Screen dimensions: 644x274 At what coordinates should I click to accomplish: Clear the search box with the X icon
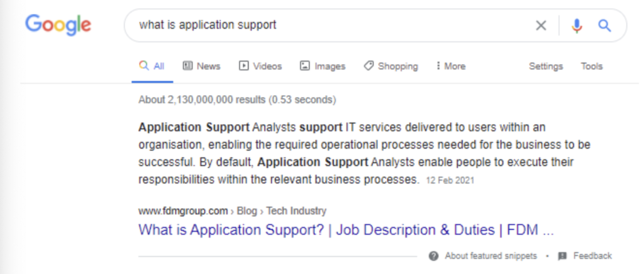click(x=541, y=25)
